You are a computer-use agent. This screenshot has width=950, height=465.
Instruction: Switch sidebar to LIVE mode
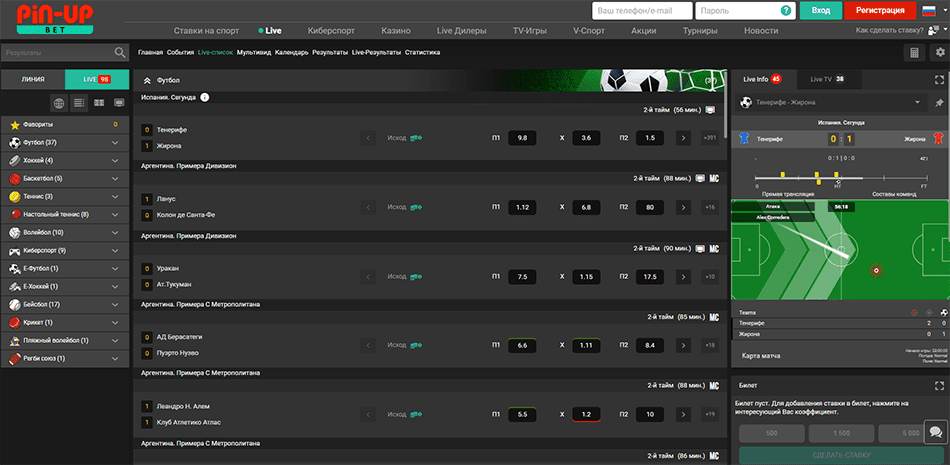coord(97,78)
